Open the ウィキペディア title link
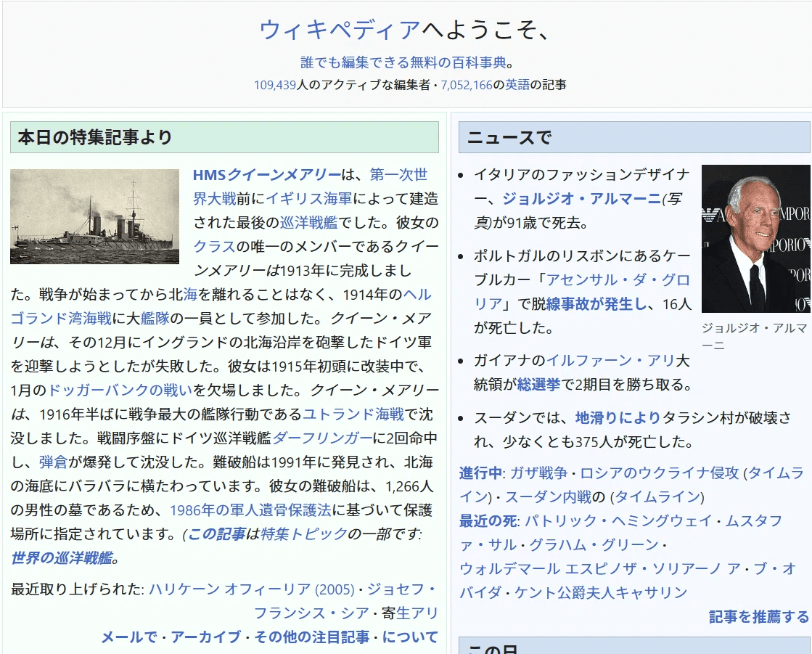812x654 pixels. pyautogui.click(x=340, y=29)
